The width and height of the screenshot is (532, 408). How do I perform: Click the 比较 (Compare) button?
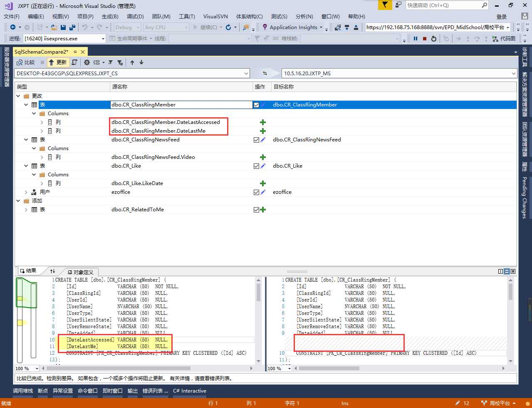coord(25,62)
